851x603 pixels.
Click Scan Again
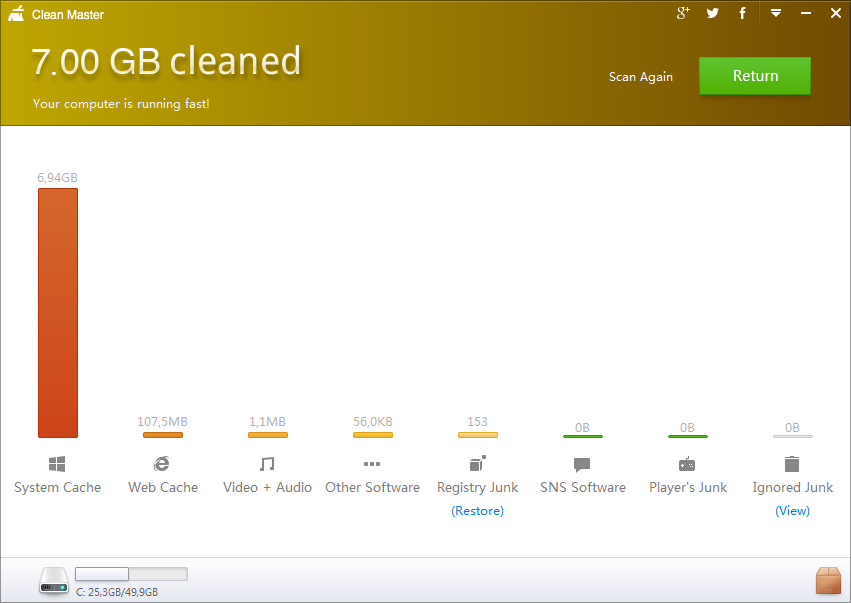[640, 77]
